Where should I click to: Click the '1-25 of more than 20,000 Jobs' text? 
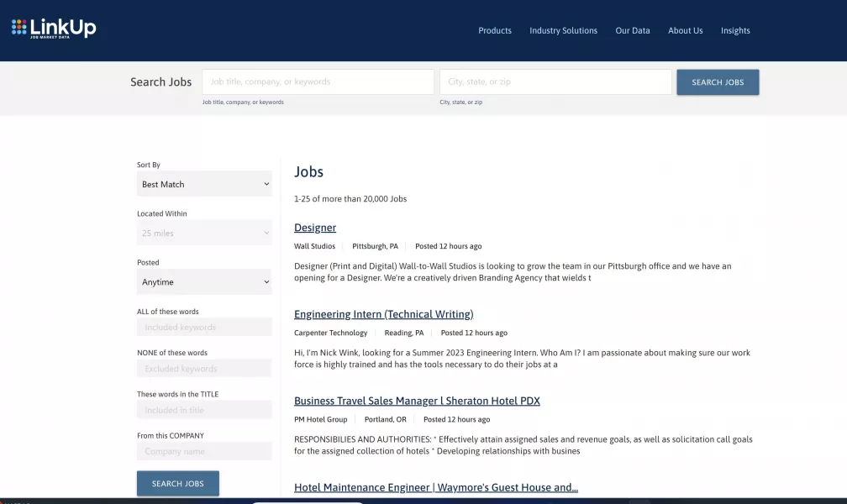[350, 199]
